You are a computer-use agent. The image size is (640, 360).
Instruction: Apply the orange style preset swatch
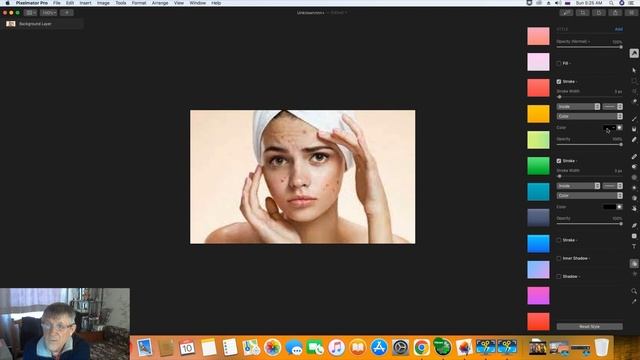538,114
